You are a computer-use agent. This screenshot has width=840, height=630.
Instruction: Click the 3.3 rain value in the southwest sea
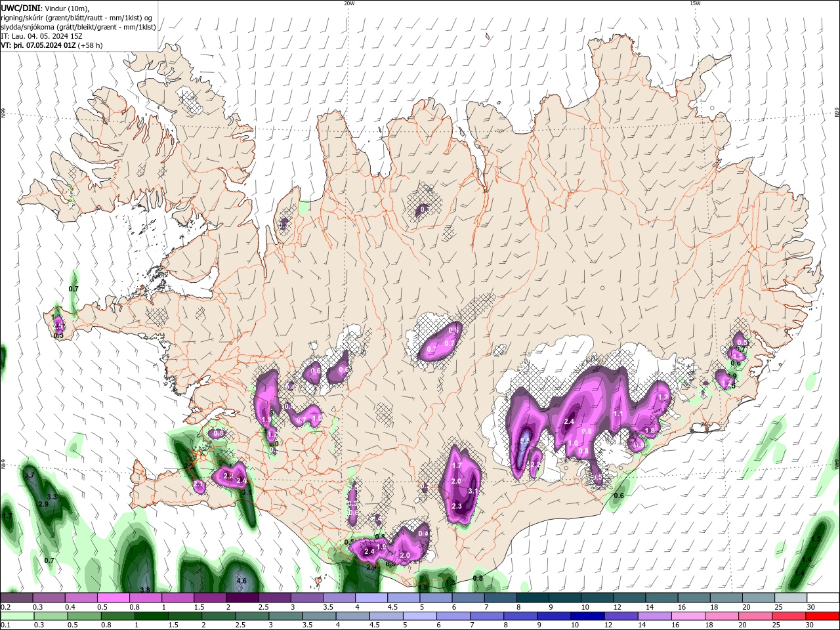tap(52, 497)
